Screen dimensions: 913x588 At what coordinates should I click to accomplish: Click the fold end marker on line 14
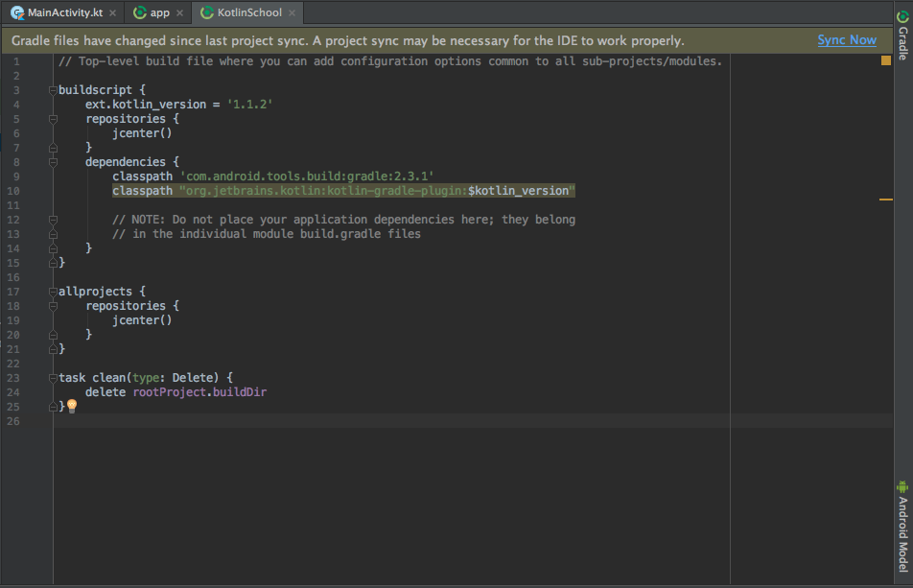(x=53, y=248)
